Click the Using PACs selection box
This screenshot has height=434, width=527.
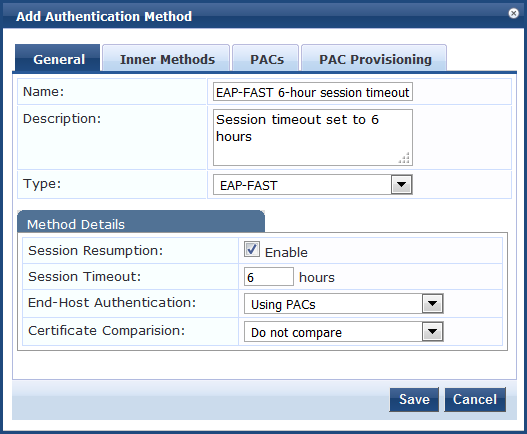click(x=344, y=304)
